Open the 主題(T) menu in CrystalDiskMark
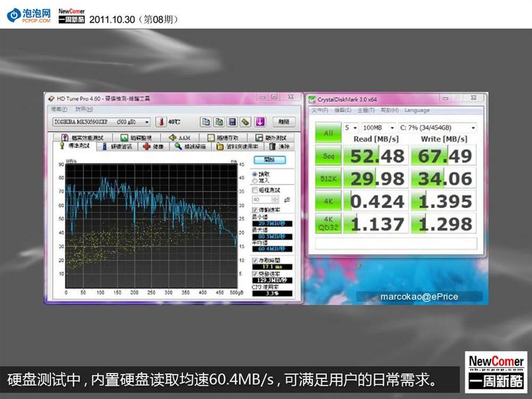Viewport: 532px width, 399px height. tap(366, 110)
